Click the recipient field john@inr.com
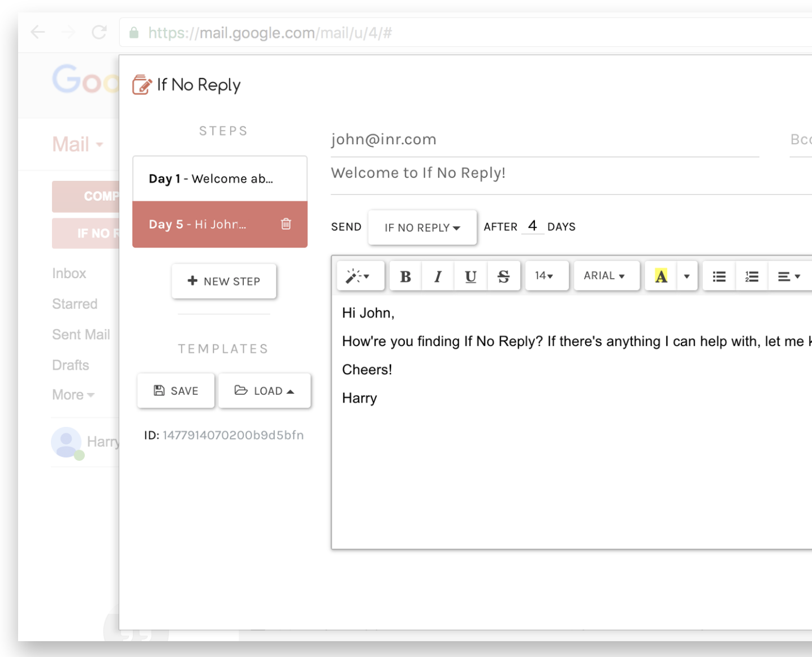 tap(545, 140)
